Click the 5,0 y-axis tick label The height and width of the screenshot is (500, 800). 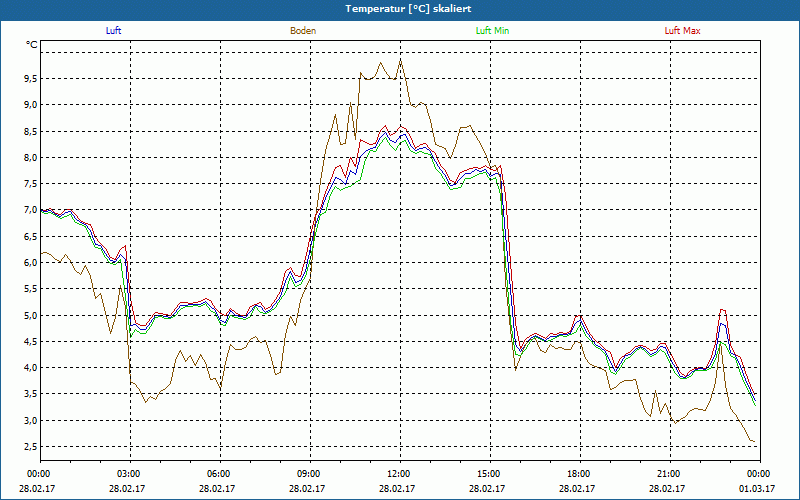[30, 315]
